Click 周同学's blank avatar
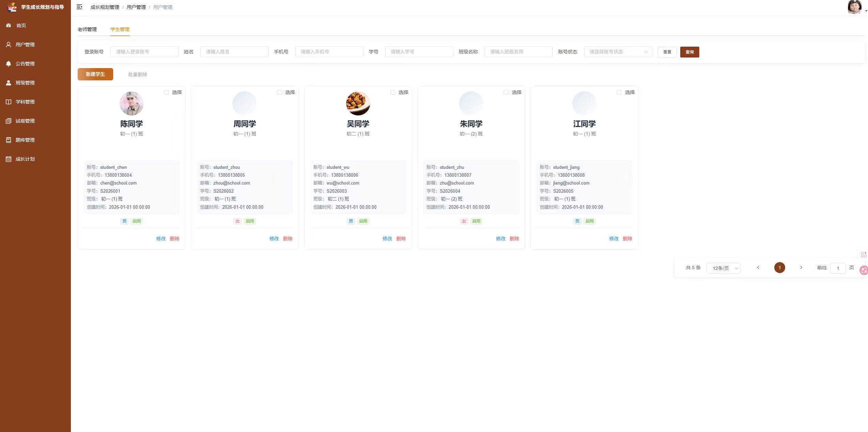Screen dimensions: 868x432 tap(245, 103)
